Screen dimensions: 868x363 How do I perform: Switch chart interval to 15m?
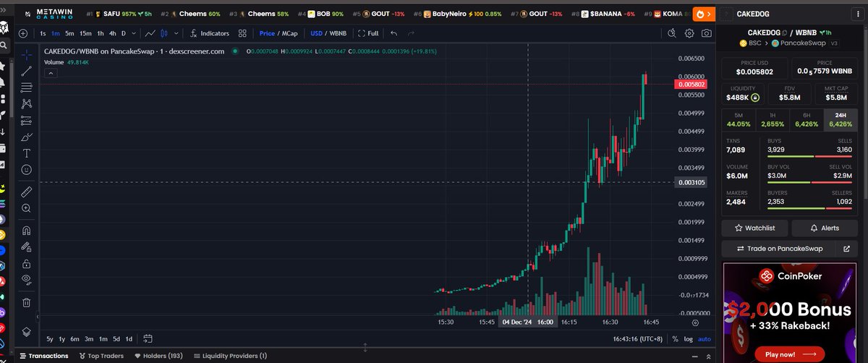pos(85,33)
